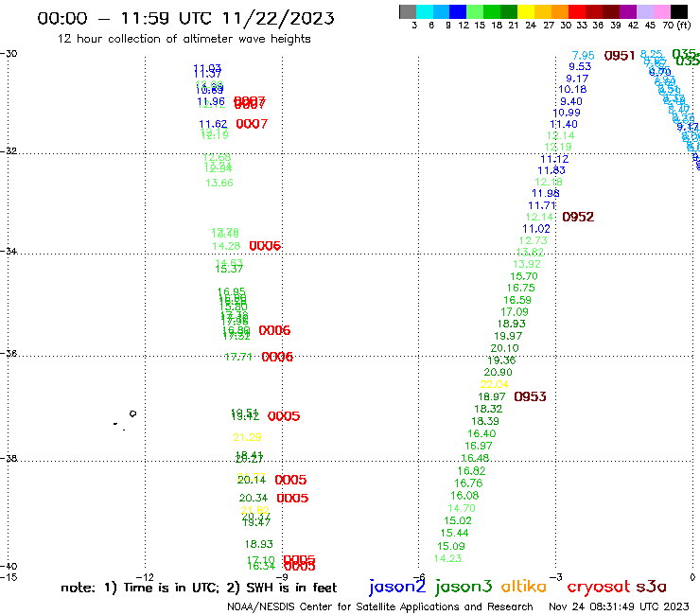This screenshot has height=615, width=700.
Task: Select the black swatch at legend end
Action: 678,11
